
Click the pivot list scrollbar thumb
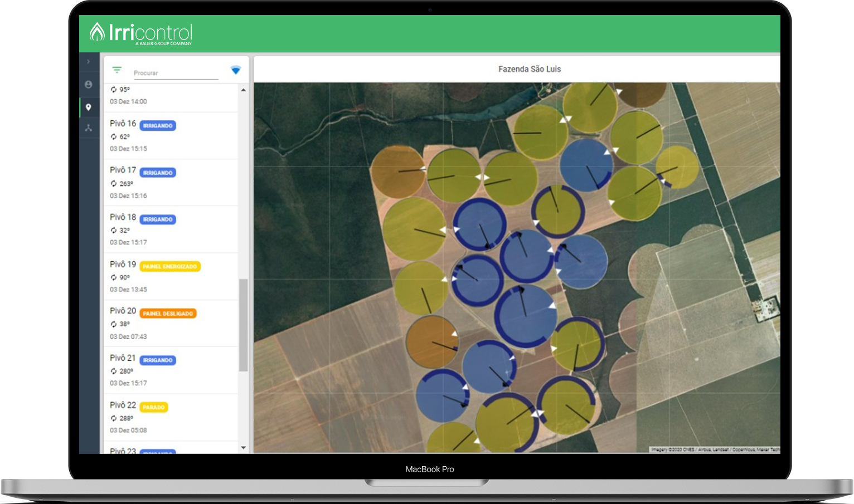pyautogui.click(x=243, y=325)
